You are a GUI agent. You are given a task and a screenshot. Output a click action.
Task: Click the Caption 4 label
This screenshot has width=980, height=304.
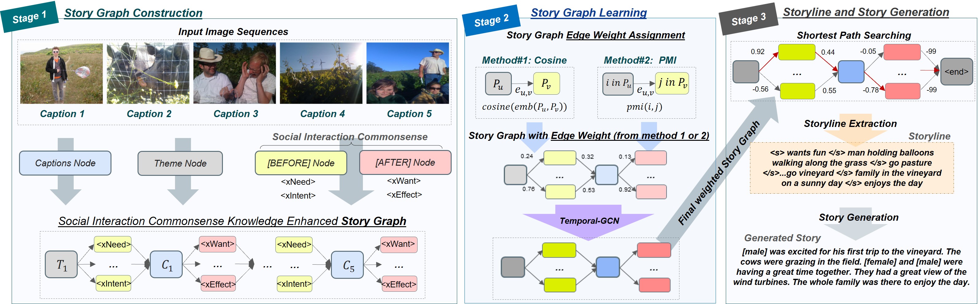tap(322, 113)
